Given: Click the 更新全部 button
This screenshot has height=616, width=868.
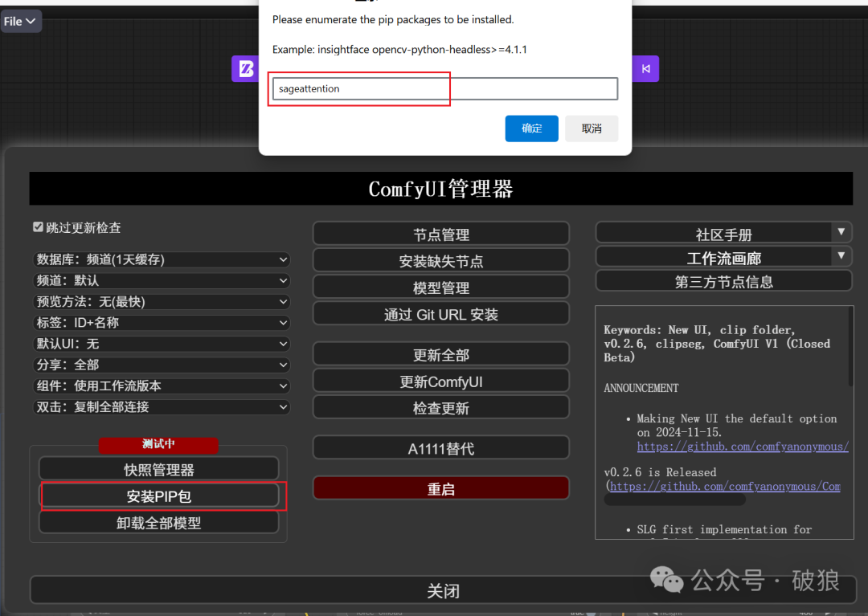Looking at the screenshot, I should click(441, 354).
